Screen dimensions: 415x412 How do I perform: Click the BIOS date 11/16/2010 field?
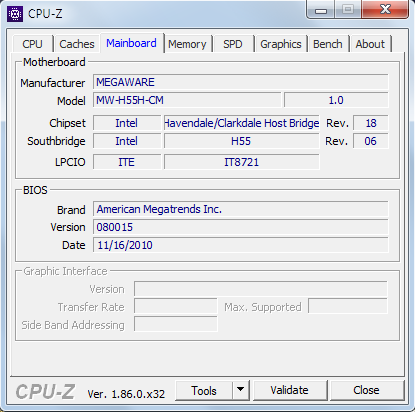241,245
